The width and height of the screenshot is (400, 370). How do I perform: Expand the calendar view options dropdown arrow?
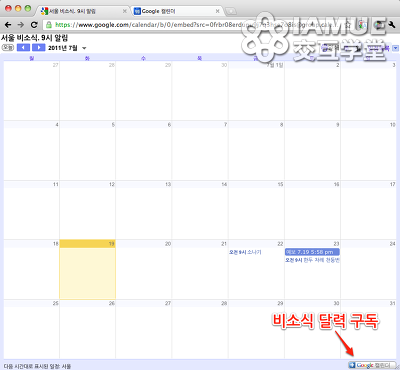tap(395, 48)
